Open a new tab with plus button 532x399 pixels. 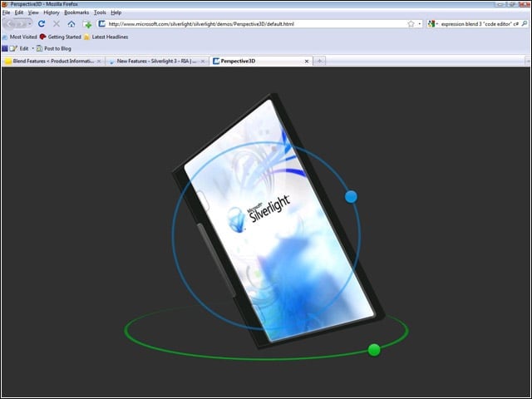point(319,61)
